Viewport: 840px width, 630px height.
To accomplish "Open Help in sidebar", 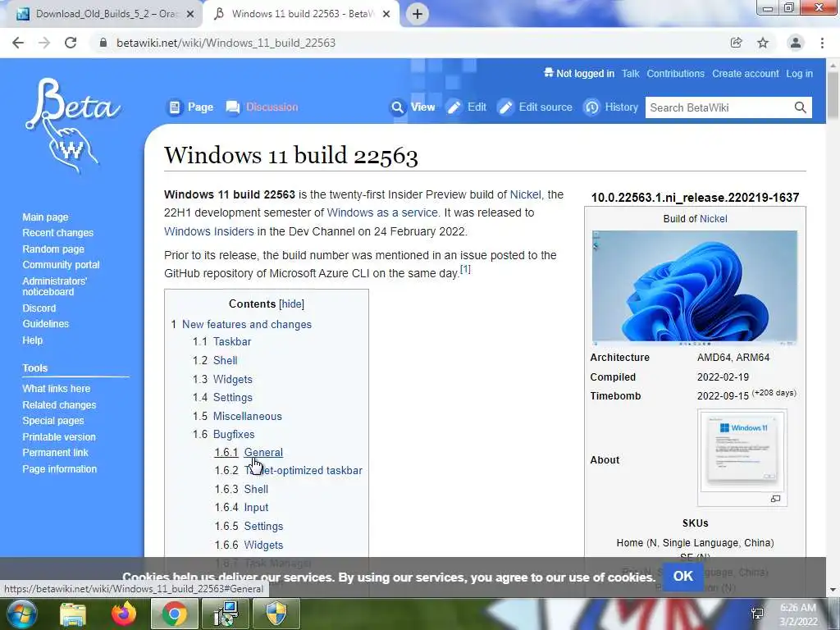I will (x=32, y=340).
